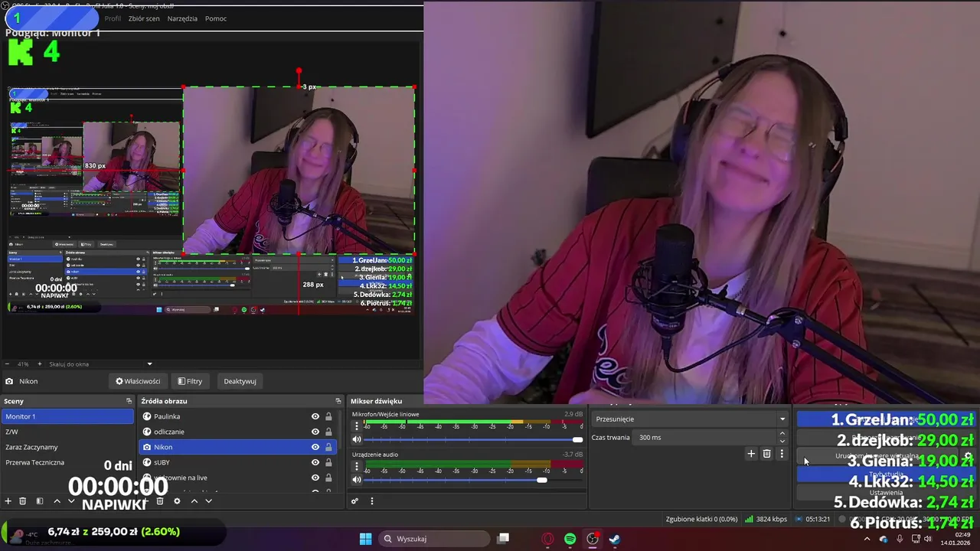Click OBS Studio icon in taskbar
Screen dimensions: 980x551
(592, 539)
